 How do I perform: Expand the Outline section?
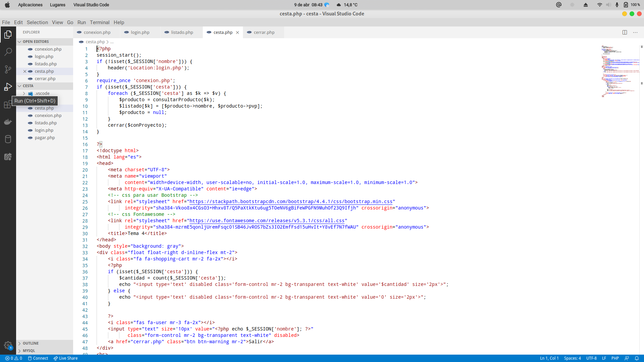pyautogui.click(x=45, y=343)
